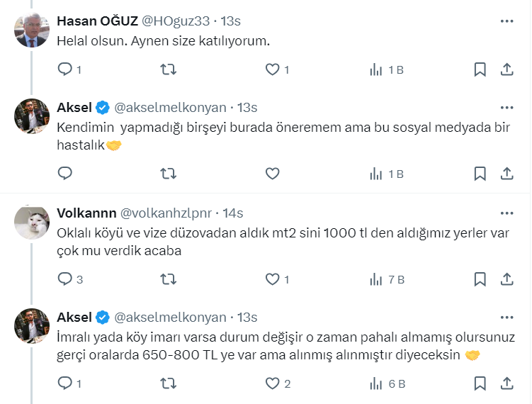Open more options for Hasan OĞUZ's tweet
This screenshot has width=532, height=404.
point(506,21)
